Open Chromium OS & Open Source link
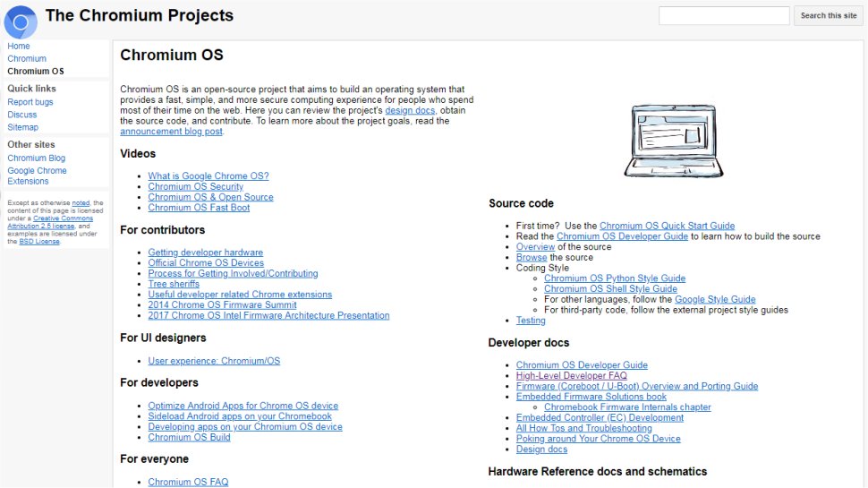Viewport: 868px width, 488px height. (210, 197)
